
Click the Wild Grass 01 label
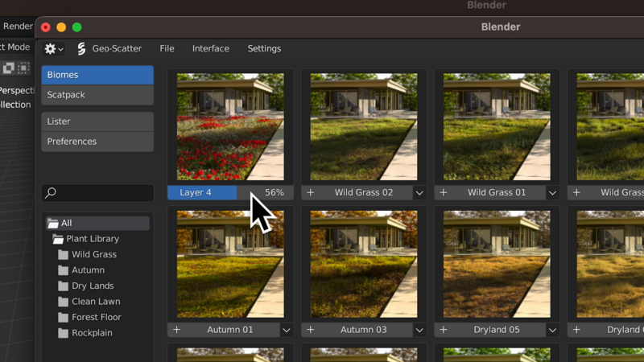click(x=497, y=192)
